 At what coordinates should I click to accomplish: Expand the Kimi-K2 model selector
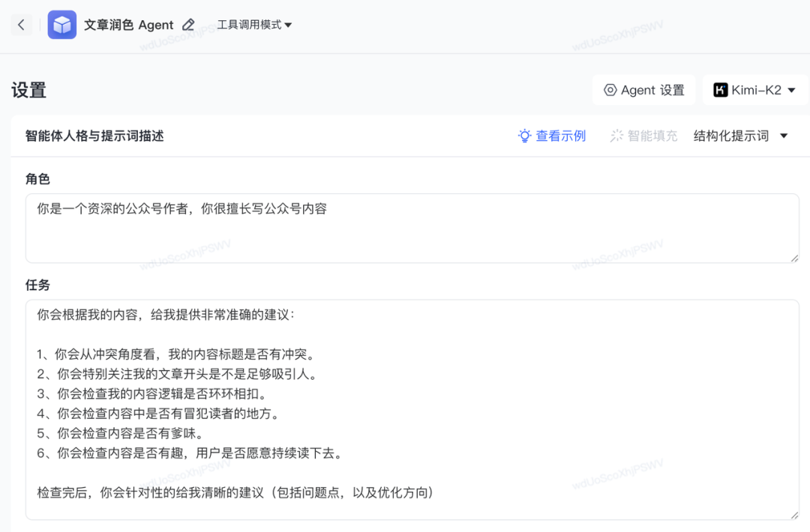tap(754, 90)
